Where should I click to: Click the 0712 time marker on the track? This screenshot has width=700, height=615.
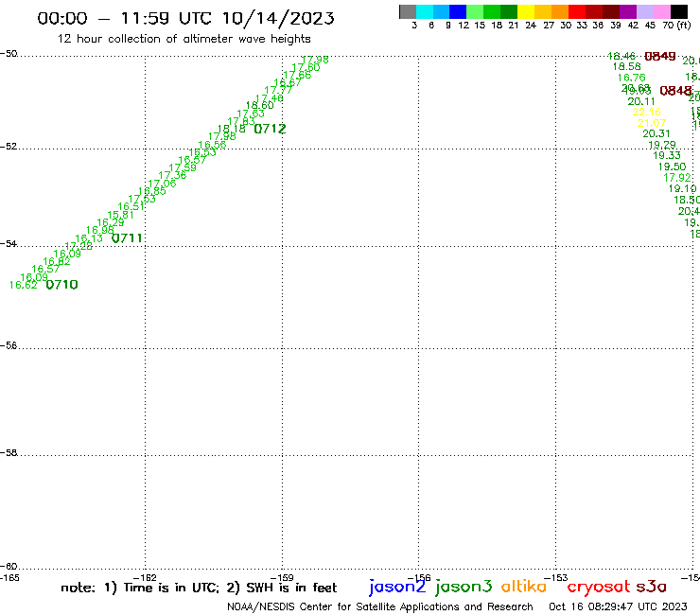[271, 129]
